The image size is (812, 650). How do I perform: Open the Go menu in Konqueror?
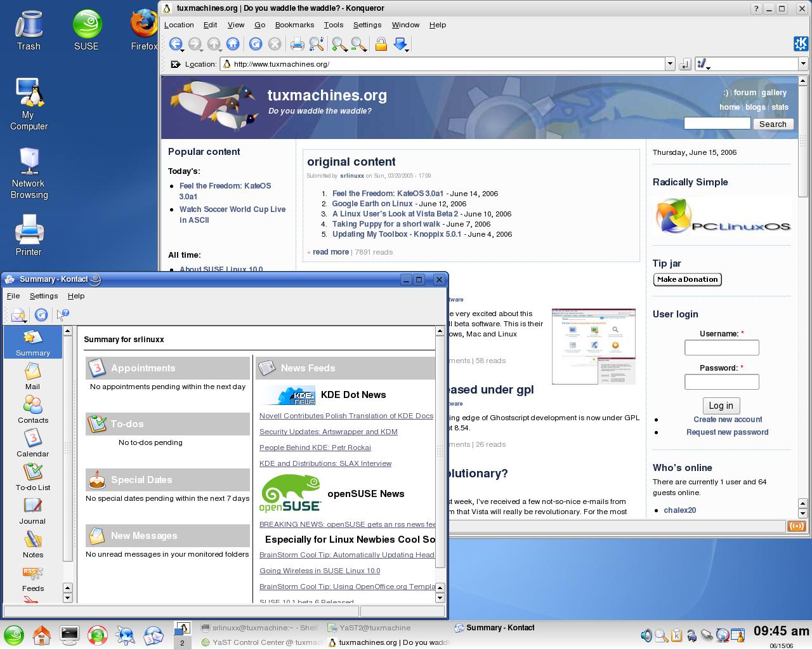[x=259, y=25]
